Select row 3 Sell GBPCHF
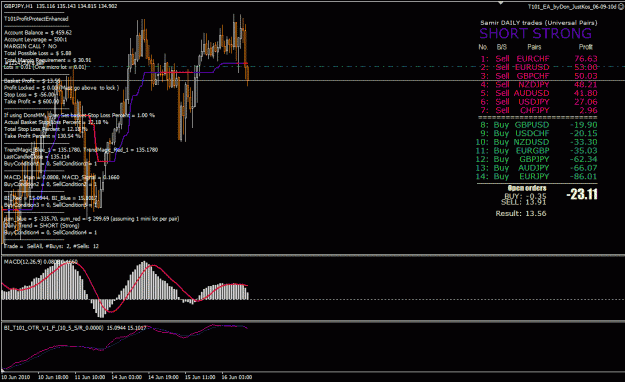The height and width of the screenshot is (382, 625). 539,76
